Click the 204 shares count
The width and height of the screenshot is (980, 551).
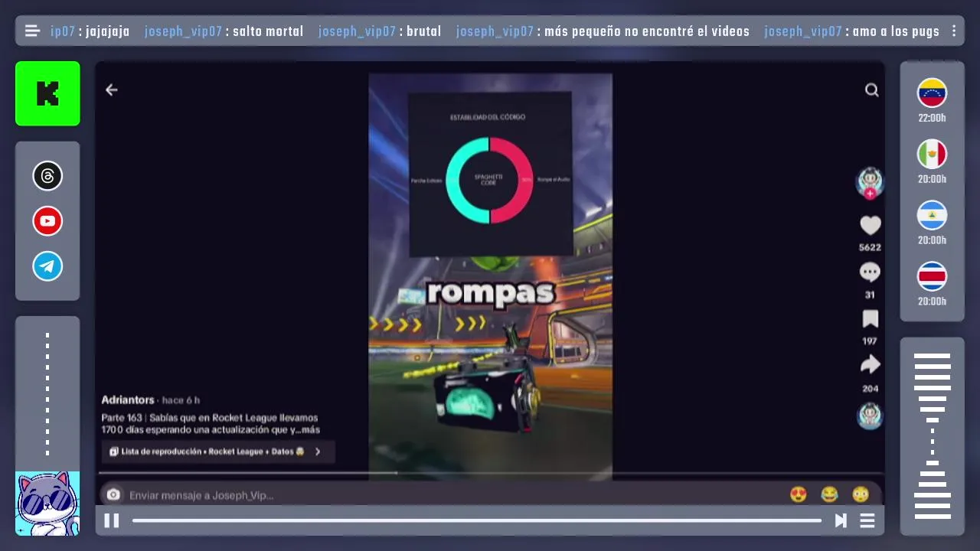click(870, 389)
